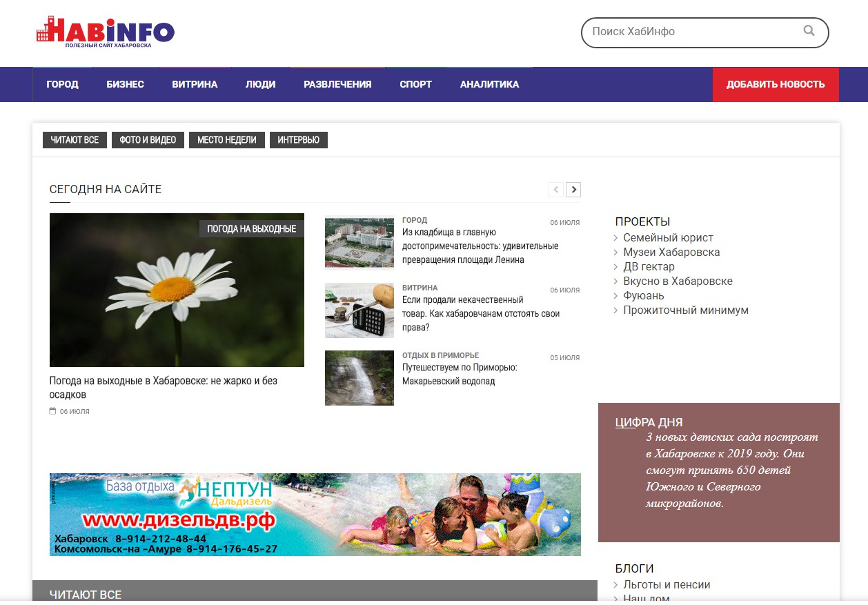Open article Путешествуем по Приморью: Макарьевский водопад

pos(460,375)
